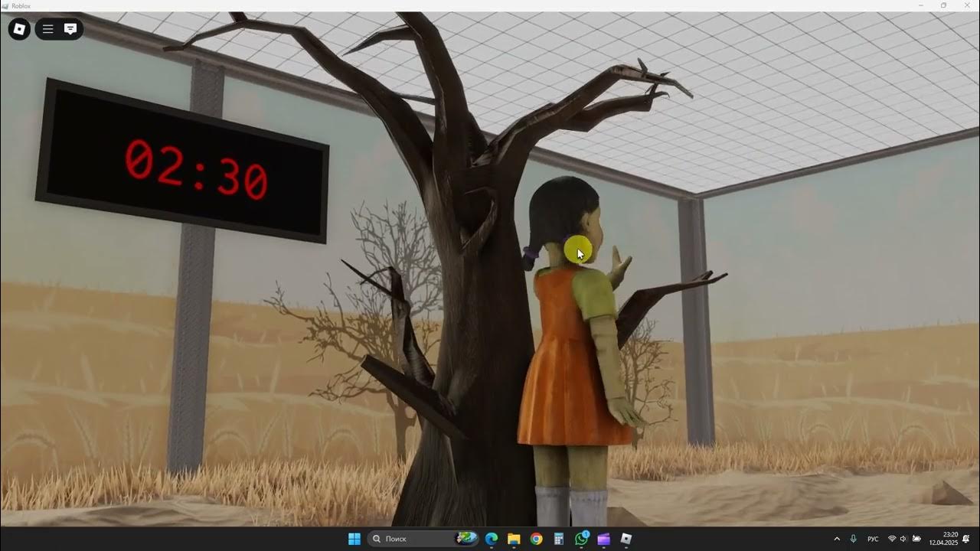Open the volume speaker tray icon
Viewport: 980px width, 551px height.
coord(903,539)
